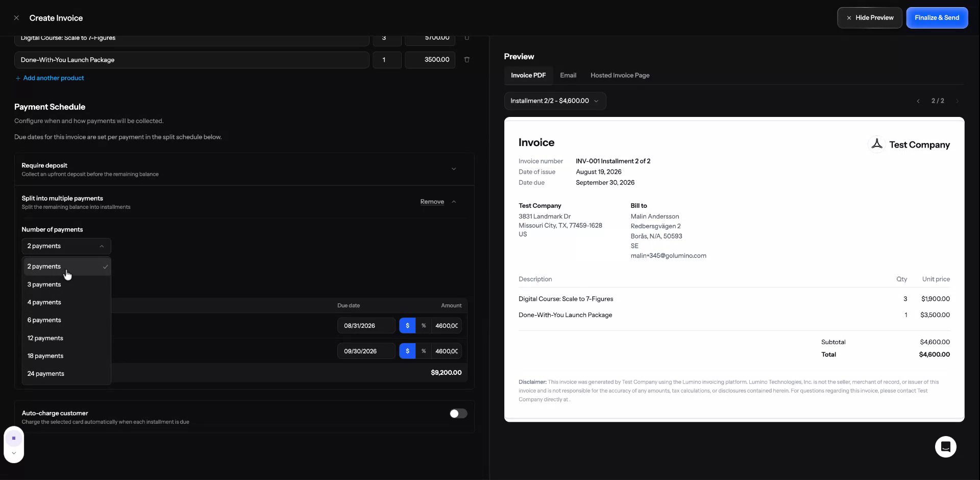
Task: Switch to the Invoice PDF tab
Action: [x=528, y=76]
